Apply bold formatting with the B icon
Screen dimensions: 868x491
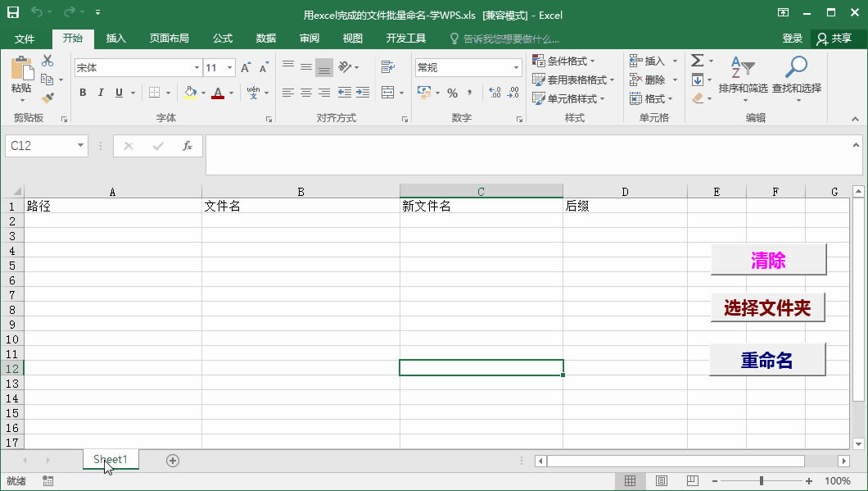coord(82,93)
